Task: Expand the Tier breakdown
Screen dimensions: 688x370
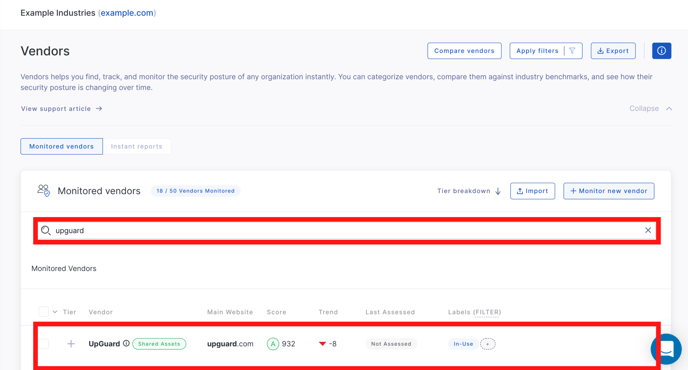Action: (469, 191)
